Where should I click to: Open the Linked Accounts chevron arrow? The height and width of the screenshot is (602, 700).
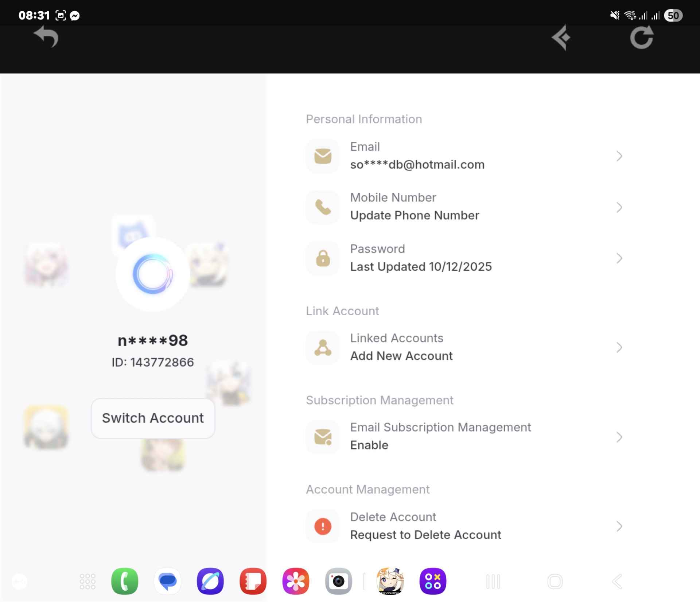point(619,347)
